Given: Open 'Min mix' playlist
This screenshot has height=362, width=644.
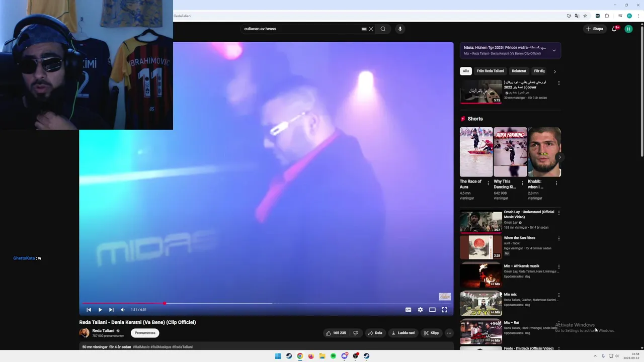Looking at the screenshot, I should coord(481,304).
